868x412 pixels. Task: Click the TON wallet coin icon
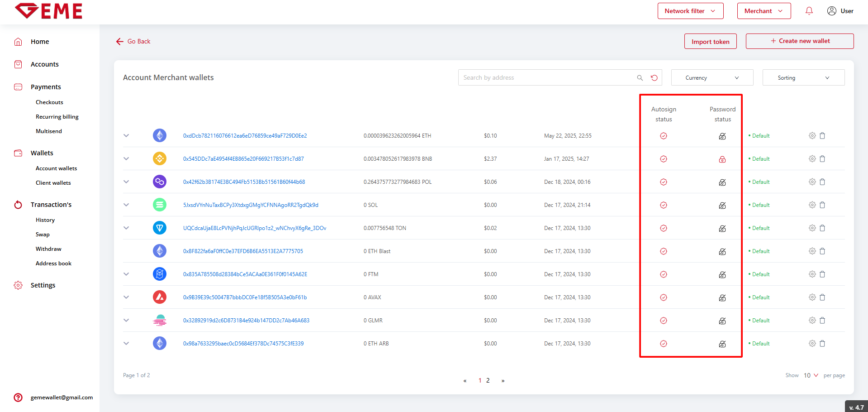click(160, 228)
